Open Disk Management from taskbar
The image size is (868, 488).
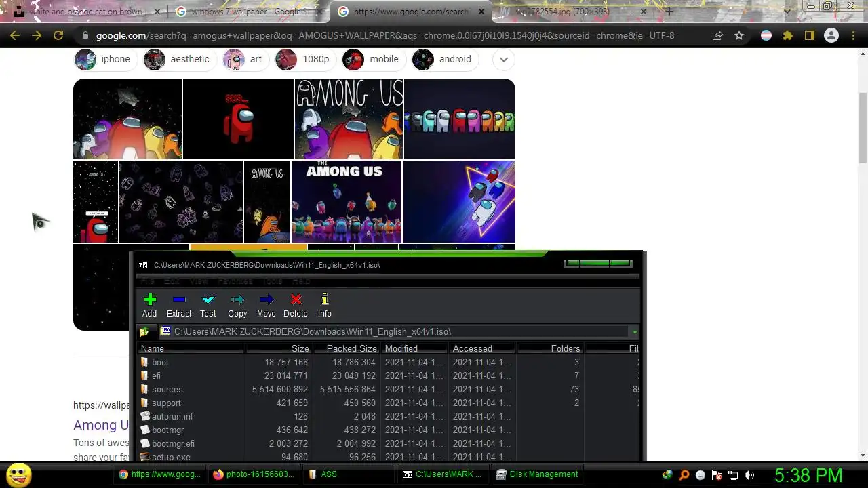click(x=537, y=474)
